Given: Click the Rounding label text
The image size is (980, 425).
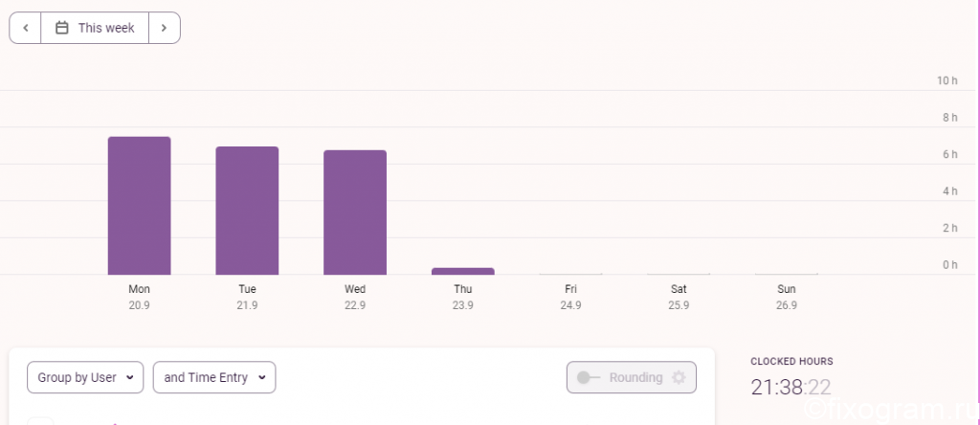Looking at the screenshot, I should [x=635, y=377].
